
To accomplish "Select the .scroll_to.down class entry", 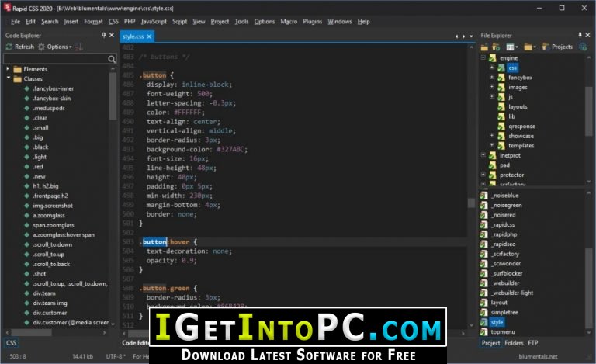I will 52,244.
